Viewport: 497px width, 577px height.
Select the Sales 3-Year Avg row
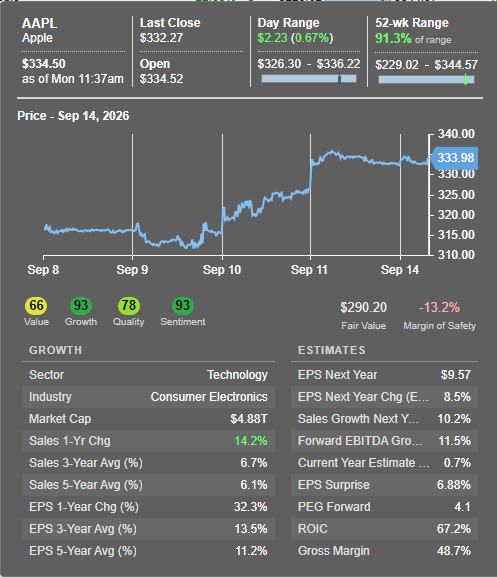pos(148,463)
